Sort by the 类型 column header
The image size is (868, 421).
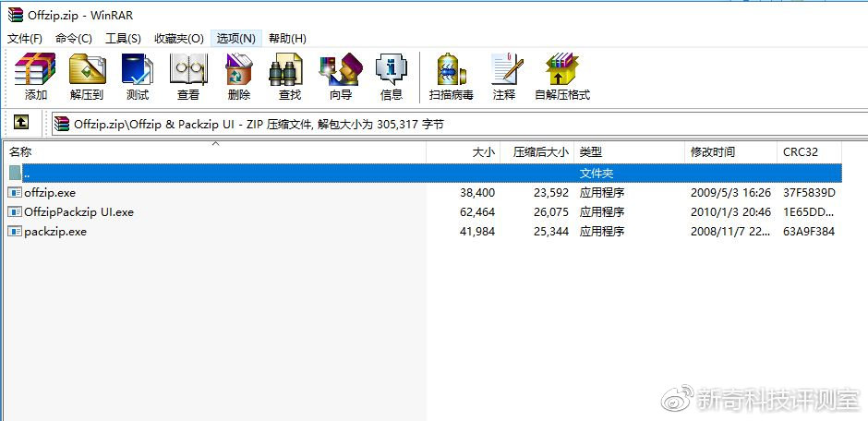tap(630, 152)
